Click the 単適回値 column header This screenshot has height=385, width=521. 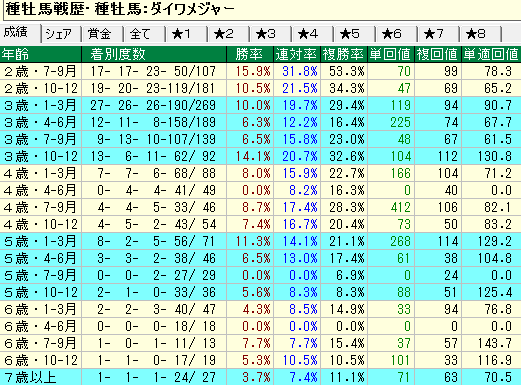tap(491, 54)
